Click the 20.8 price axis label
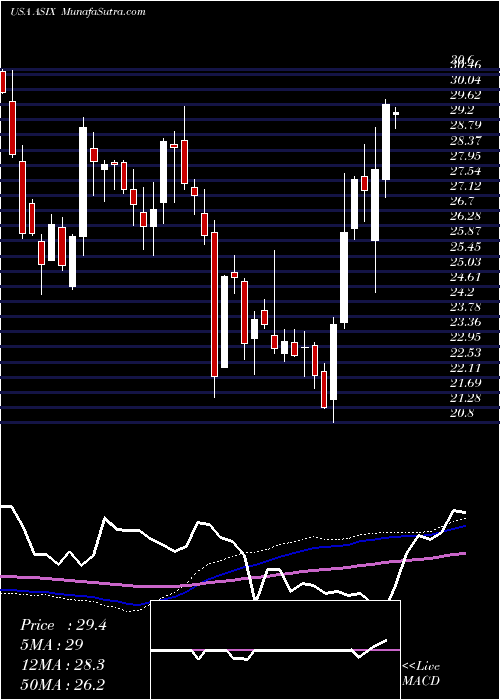 (x=464, y=413)
